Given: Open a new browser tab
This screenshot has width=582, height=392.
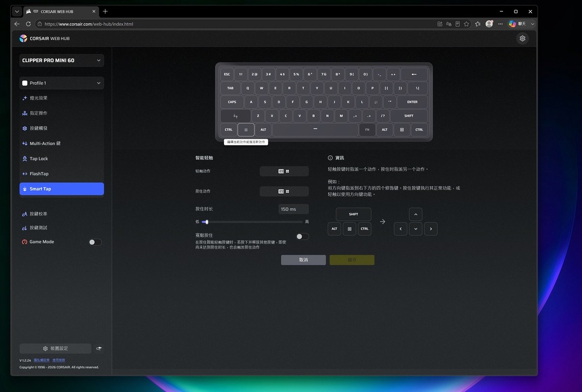Looking at the screenshot, I should coord(105,11).
